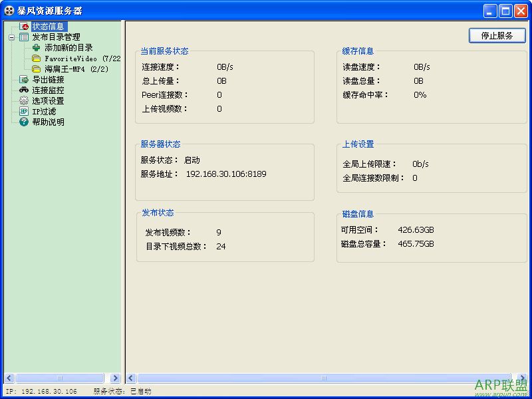Click right arrow of sidebar horizontal scrollbar
The width and height of the screenshot is (532, 399).
click(115, 378)
